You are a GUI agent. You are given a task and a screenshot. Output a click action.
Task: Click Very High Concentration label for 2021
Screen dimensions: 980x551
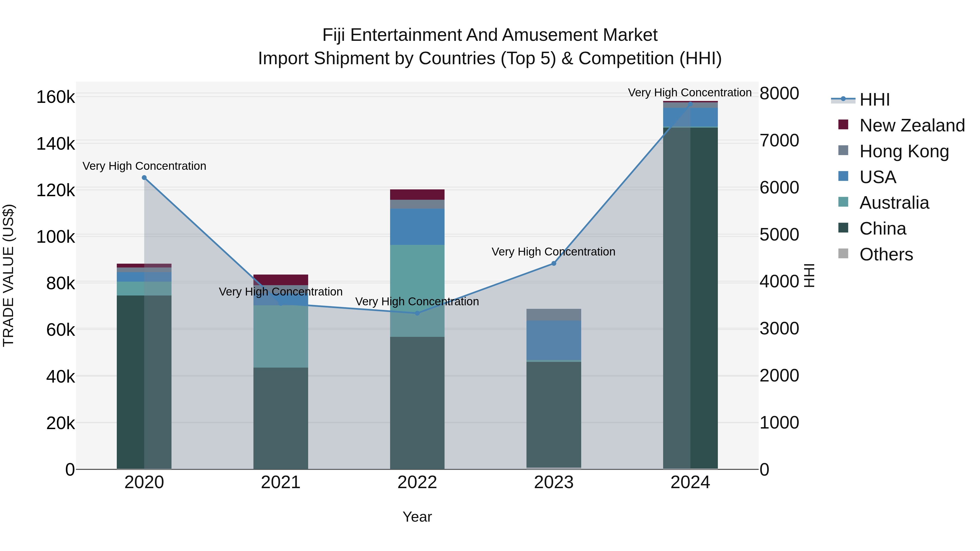(x=281, y=292)
